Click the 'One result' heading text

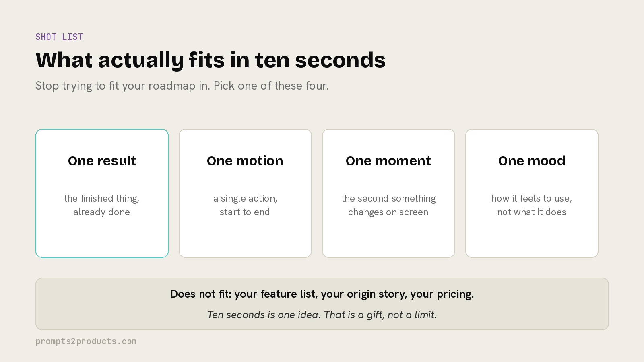click(x=102, y=161)
